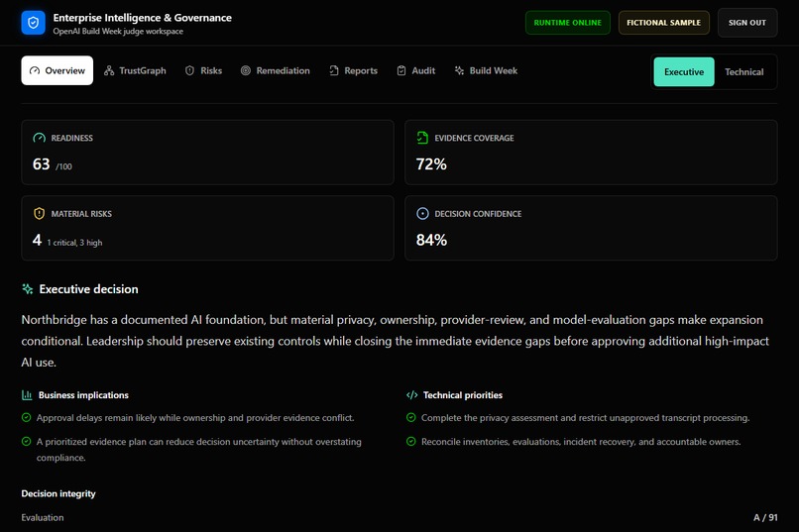The height and width of the screenshot is (532, 799).
Task: Click the Business implications heading
Action: point(83,395)
